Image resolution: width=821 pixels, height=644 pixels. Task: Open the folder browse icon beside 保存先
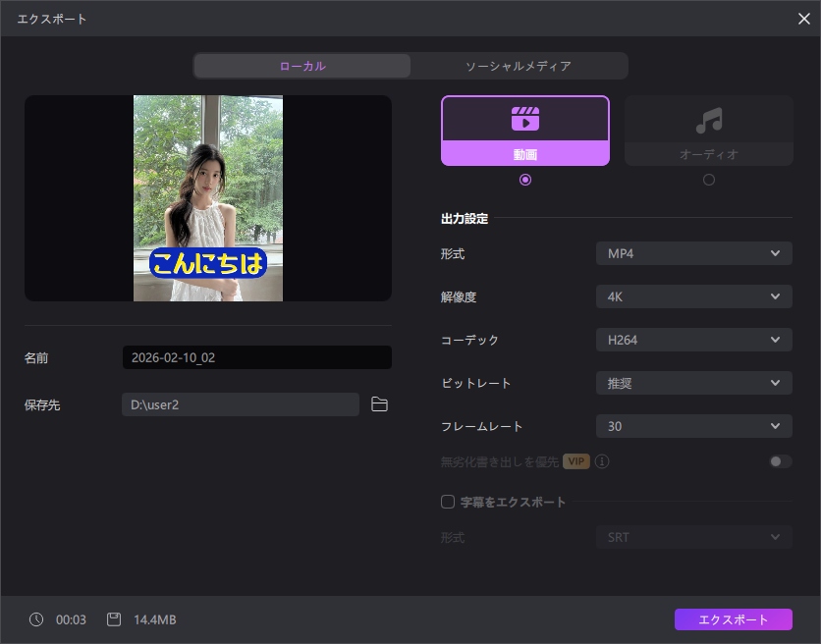[x=380, y=404]
